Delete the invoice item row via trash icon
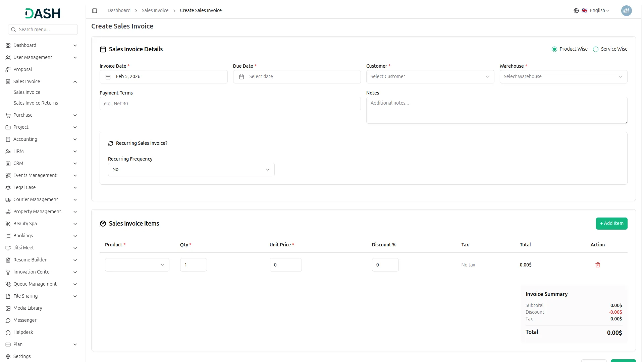 pos(597,265)
